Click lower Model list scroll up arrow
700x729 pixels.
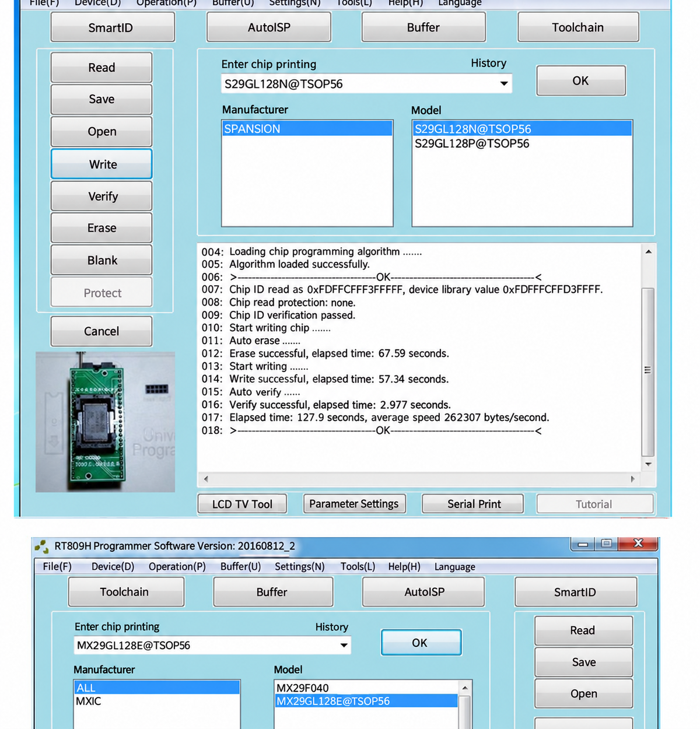465,688
